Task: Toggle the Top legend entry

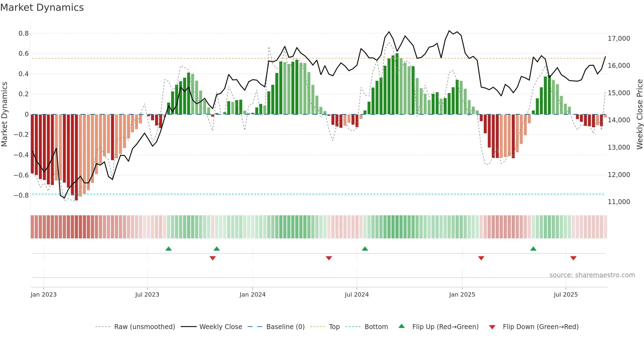Action: coord(325,327)
